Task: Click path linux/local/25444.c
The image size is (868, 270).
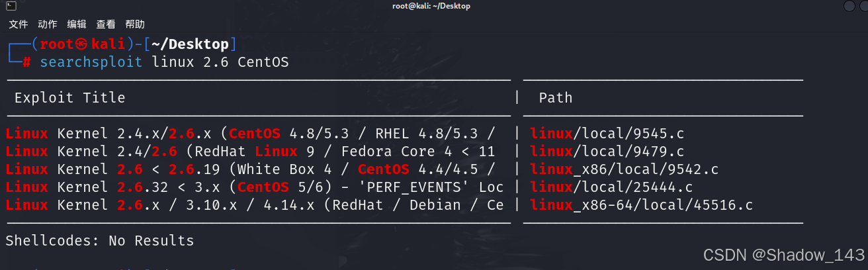Action: 612,187
